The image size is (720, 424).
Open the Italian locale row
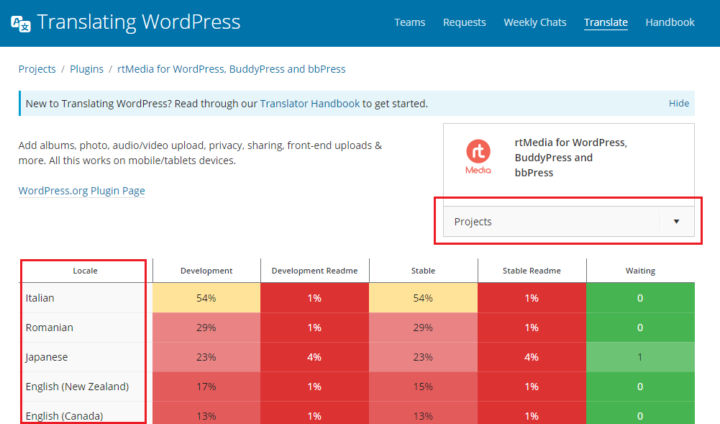point(42,298)
